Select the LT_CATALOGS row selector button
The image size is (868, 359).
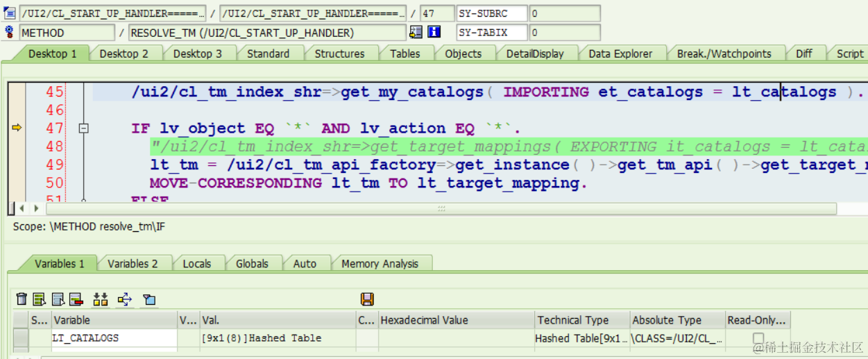pyautogui.click(x=21, y=338)
